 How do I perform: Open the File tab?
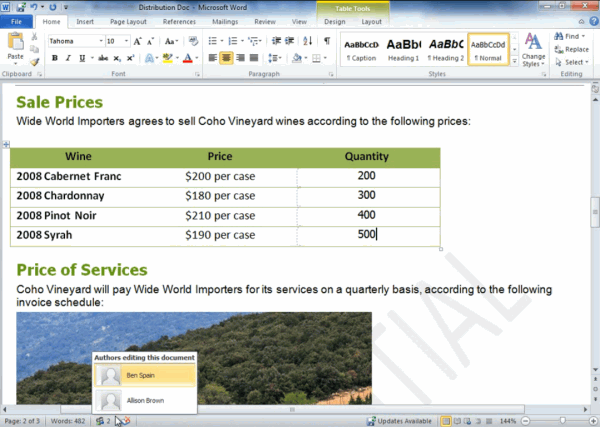pos(16,22)
